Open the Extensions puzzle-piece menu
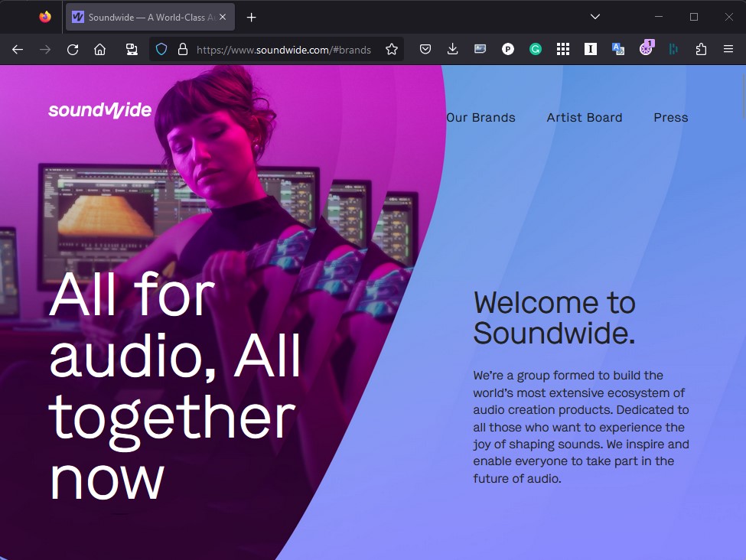746x560 pixels. [x=701, y=50]
